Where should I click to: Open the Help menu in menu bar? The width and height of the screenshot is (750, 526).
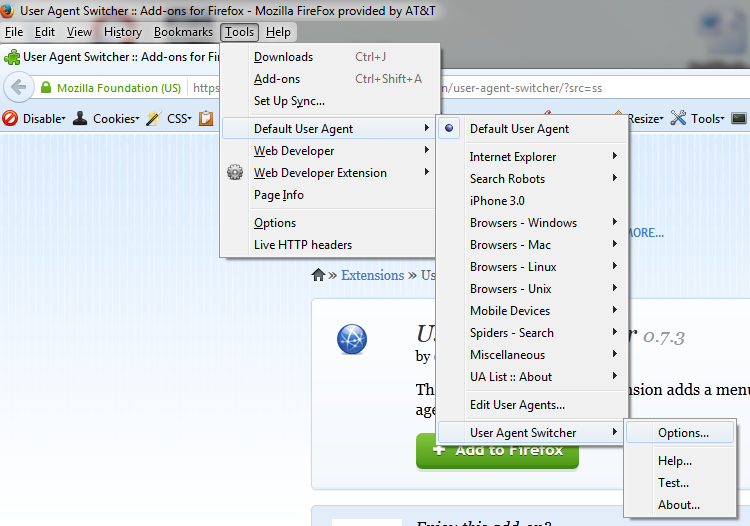click(278, 32)
